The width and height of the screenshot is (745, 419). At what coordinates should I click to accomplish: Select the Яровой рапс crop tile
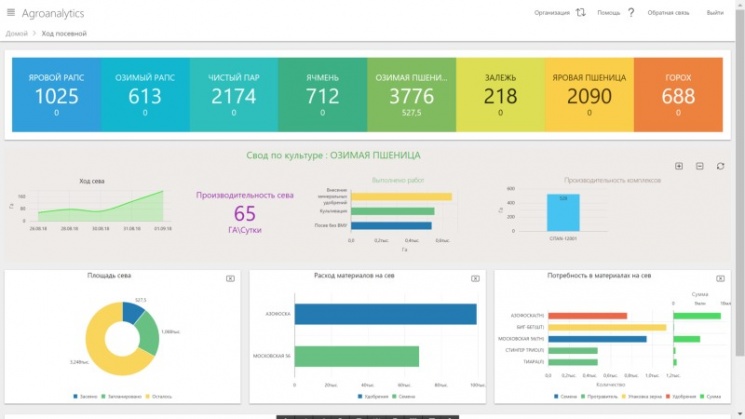coord(57,95)
